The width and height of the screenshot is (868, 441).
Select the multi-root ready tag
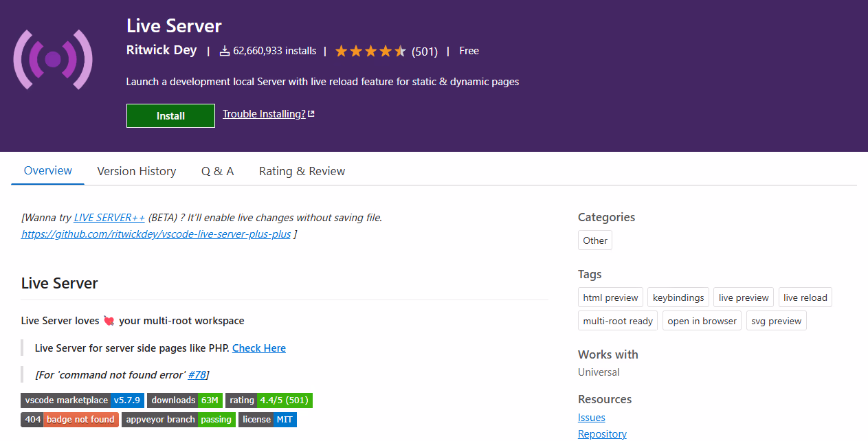click(x=618, y=321)
